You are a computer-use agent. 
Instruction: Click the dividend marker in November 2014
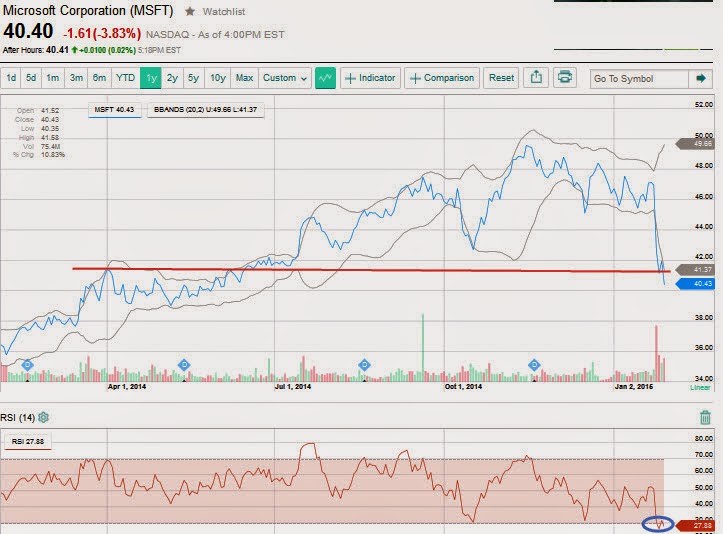534,365
